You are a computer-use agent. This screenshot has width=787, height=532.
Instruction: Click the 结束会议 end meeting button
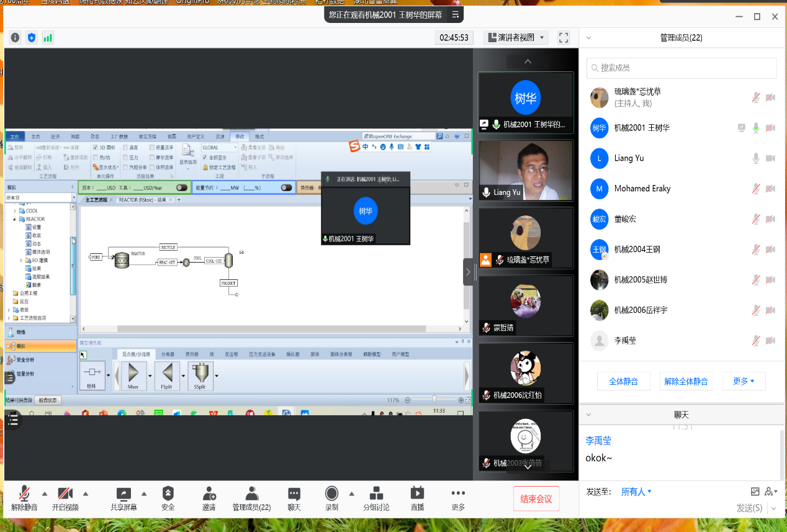click(x=536, y=499)
